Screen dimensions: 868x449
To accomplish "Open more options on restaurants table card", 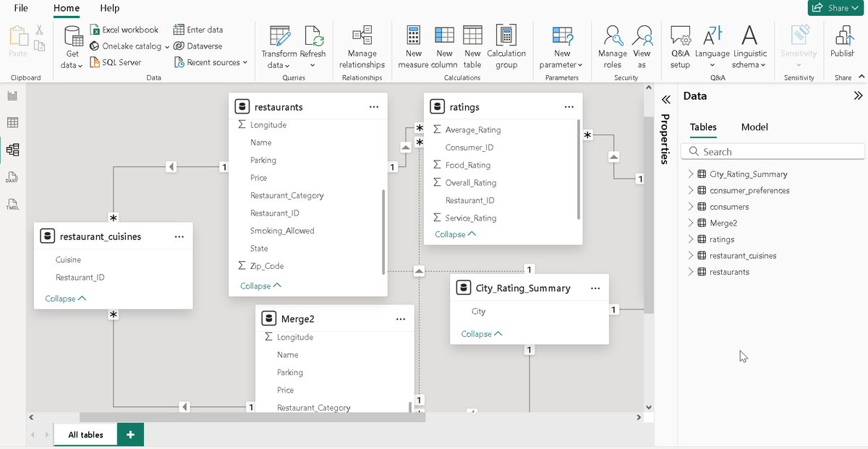I will 373,107.
